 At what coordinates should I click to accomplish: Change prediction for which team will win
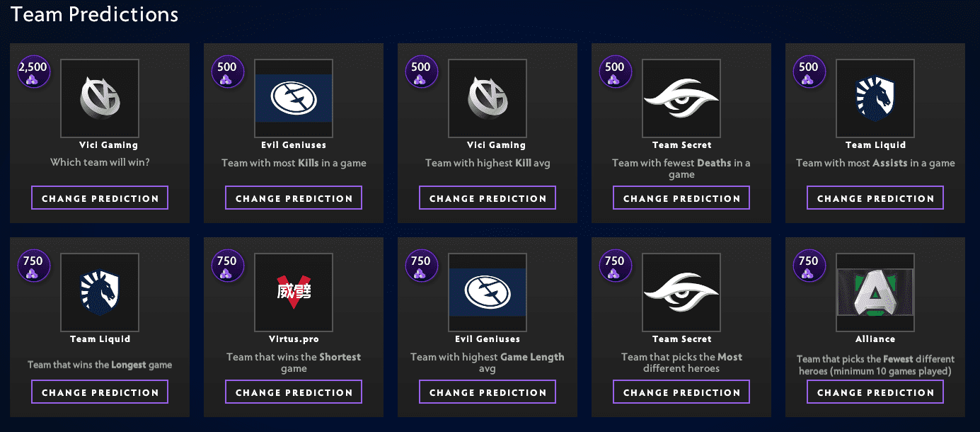(100, 198)
